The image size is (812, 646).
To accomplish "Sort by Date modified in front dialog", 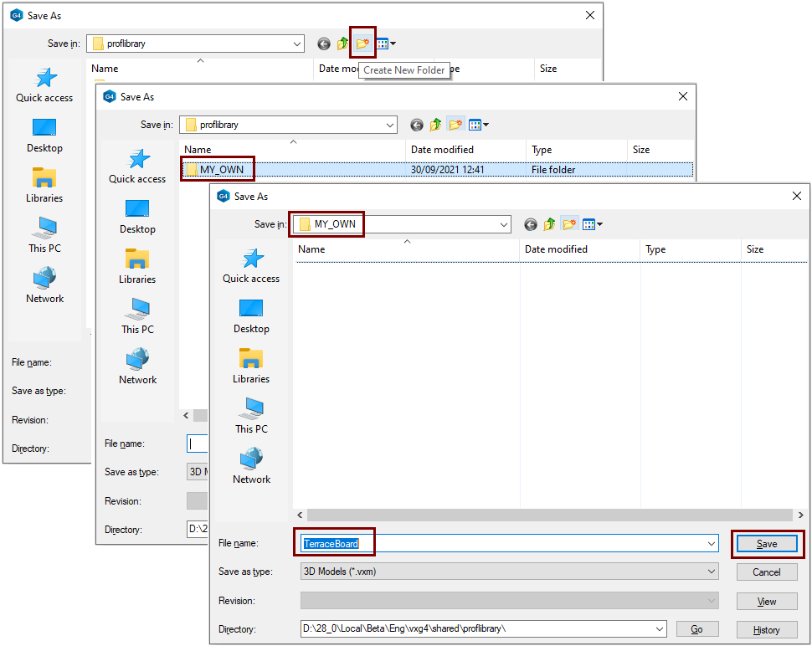I will coord(580,249).
